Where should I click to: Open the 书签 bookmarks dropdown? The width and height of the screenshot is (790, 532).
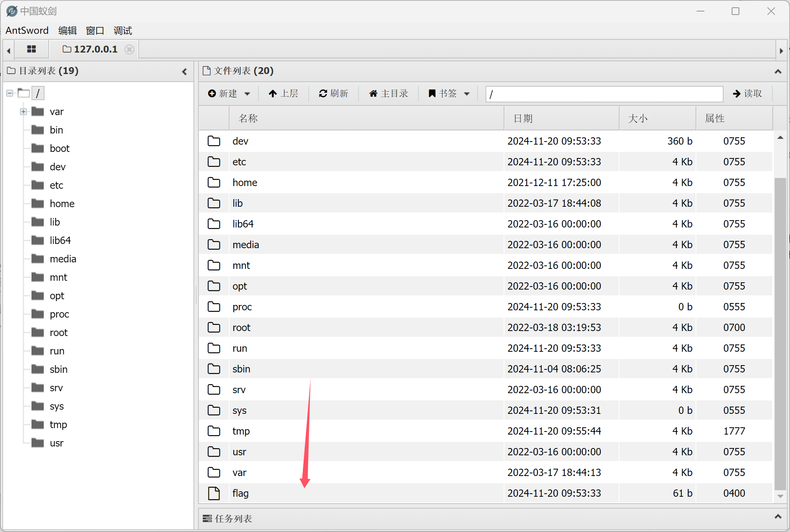click(x=449, y=94)
